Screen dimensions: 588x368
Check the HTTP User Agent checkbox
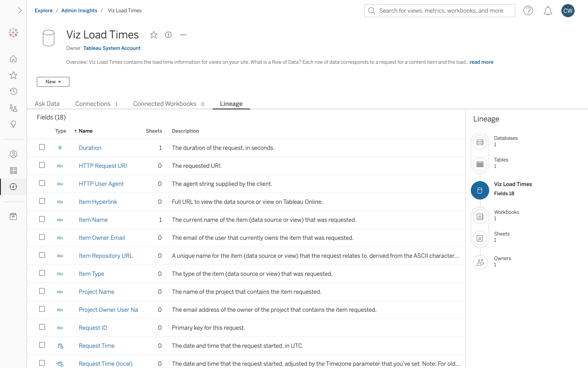42,183
